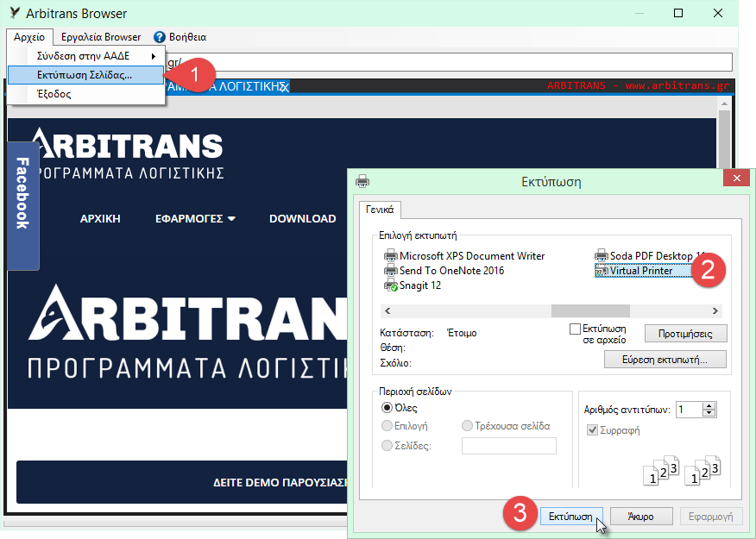Select Send To OneNote 2016 printer
Image resolution: width=756 pixels, height=539 pixels.
pyautogui.click(x=444, y=271)
